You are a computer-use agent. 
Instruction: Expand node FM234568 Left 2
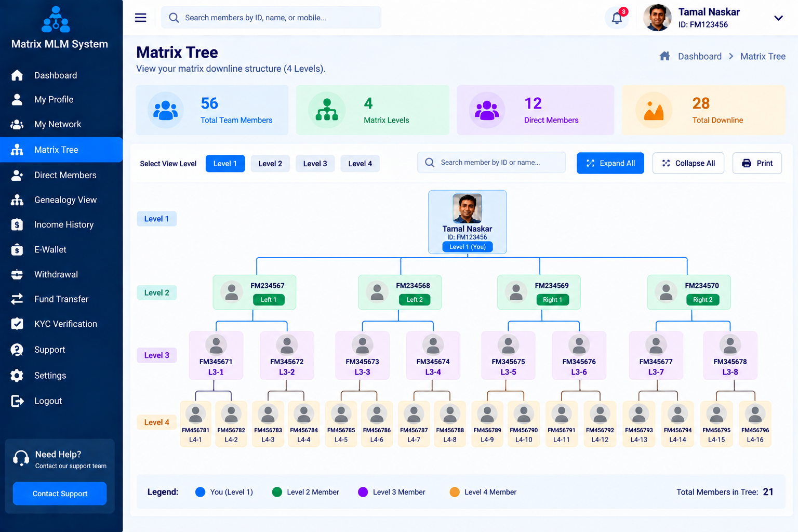tap(400, 292)
